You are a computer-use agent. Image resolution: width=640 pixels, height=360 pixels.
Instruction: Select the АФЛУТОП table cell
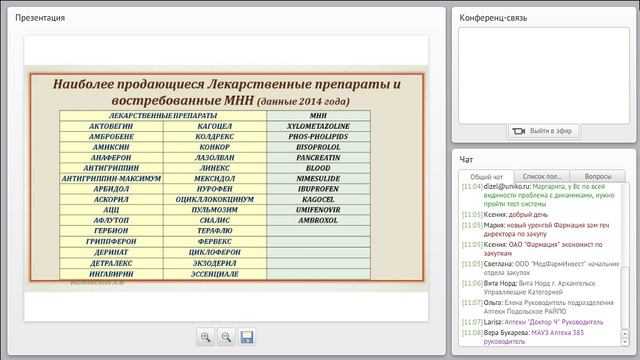click(111, 220)
